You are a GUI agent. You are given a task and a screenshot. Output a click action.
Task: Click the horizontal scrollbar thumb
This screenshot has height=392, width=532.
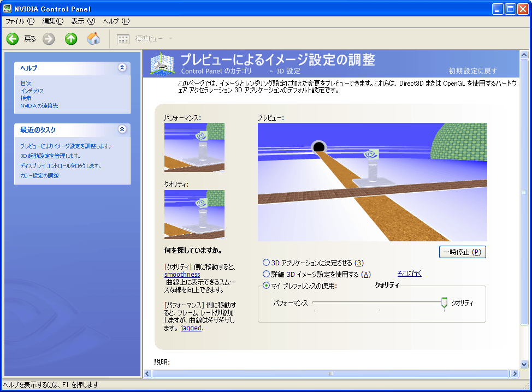point(331,373)
